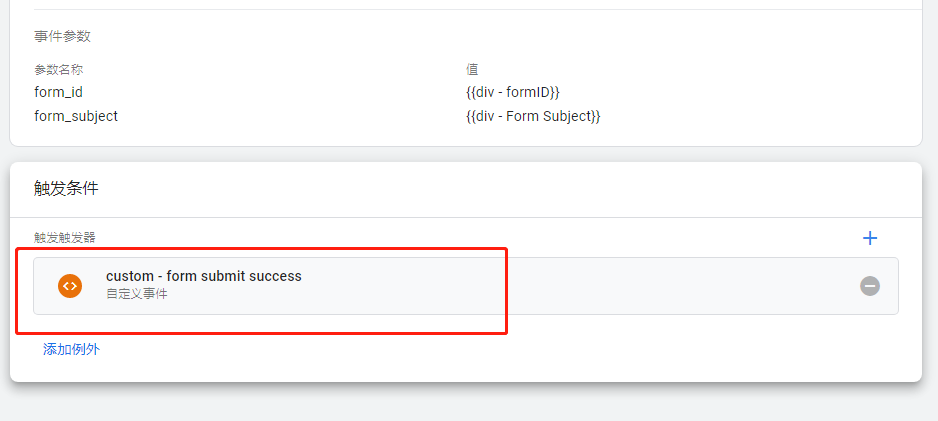Click the {{div - Form Subject}} value
938x421 pixels.
[532, 117]
